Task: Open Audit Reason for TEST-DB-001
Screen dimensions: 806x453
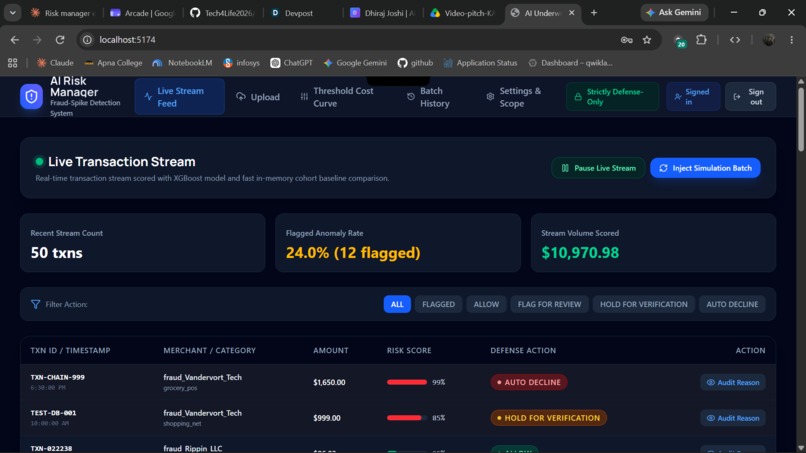Action: [x=733, y=418]
